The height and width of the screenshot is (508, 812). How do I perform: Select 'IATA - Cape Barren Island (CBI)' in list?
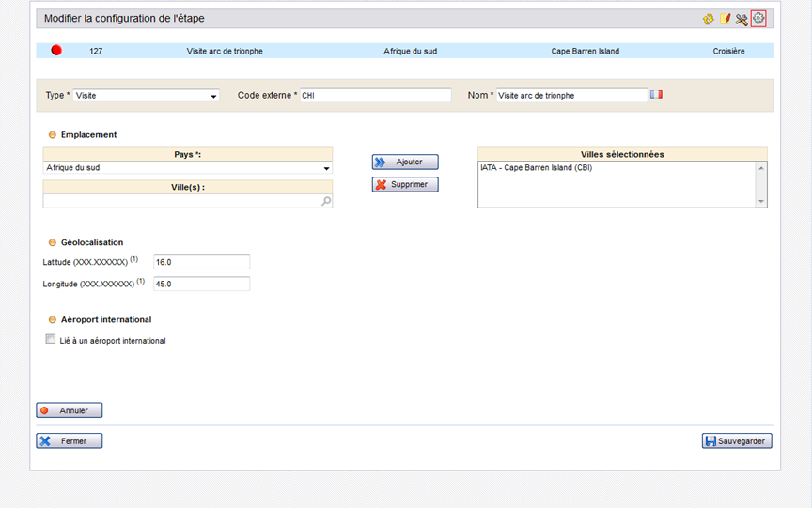[x=537, y=168]
